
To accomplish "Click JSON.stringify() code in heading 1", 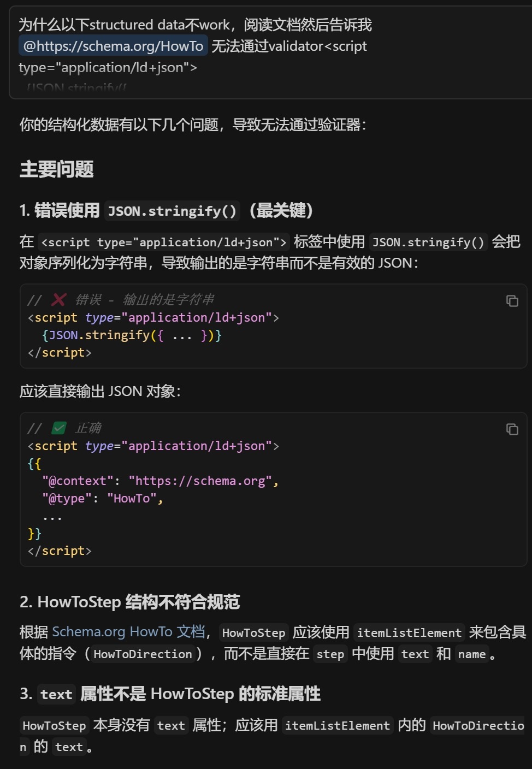I will [172, 211].
